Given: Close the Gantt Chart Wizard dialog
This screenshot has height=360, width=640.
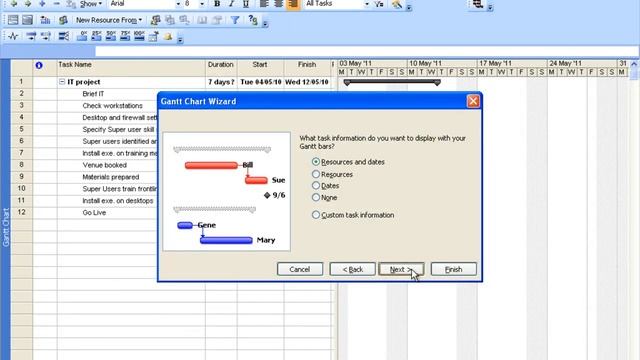Looking at the screenshot, I should (x=473, y=101).
